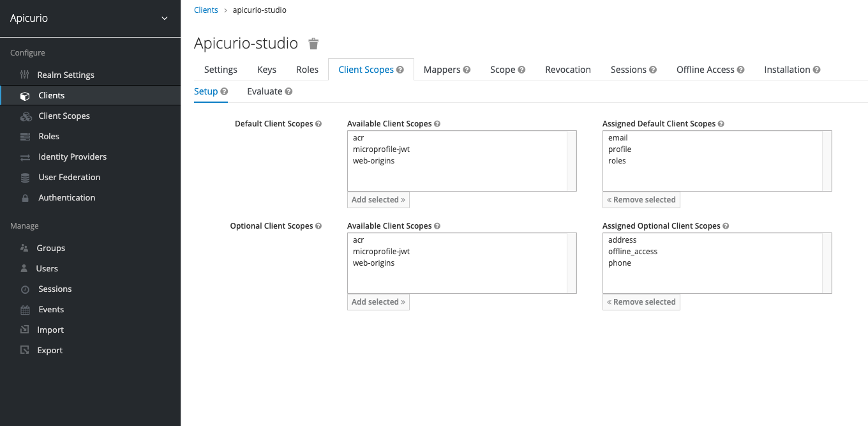Click help icon beside Offline Access tab
This screenshot has height=426, width=868.
(741, 70)
